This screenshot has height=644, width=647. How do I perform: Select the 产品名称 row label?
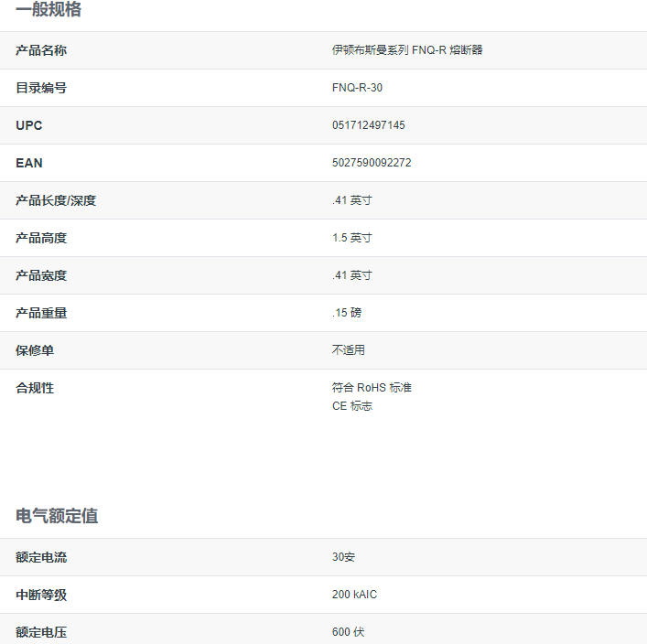coord(41,50)
